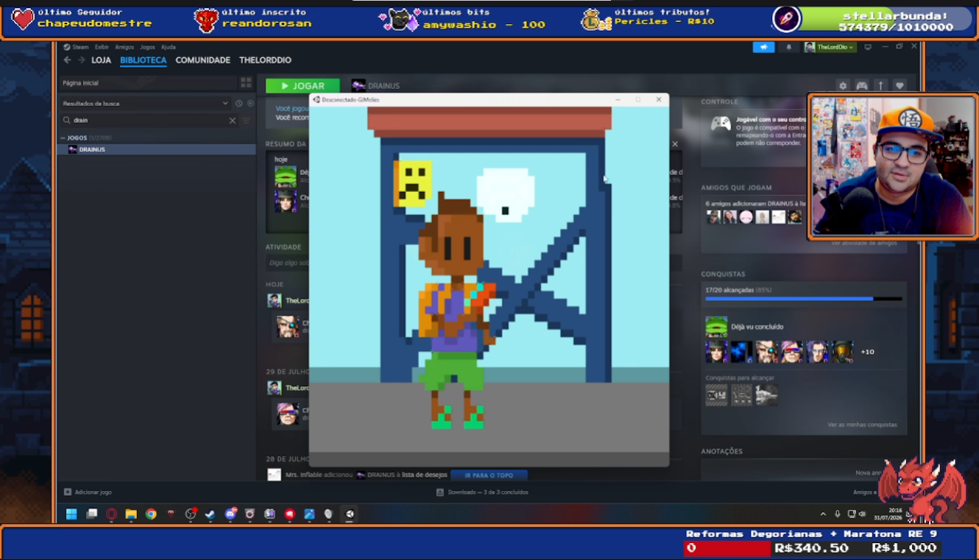This screenshot has height=560, width=979.
Task: Open the THELORDDIO profile tab
Action: point(265,60)
